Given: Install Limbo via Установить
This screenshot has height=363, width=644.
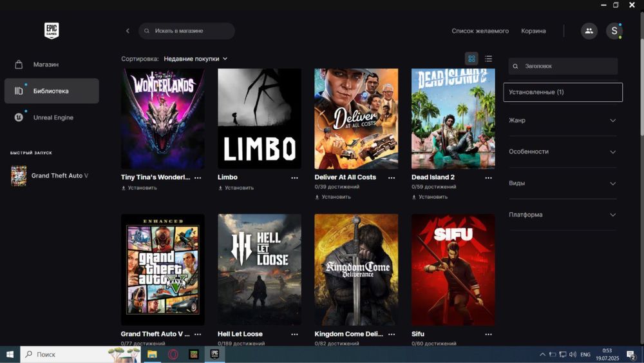Looking at the screenshot, I should [236, 188].
